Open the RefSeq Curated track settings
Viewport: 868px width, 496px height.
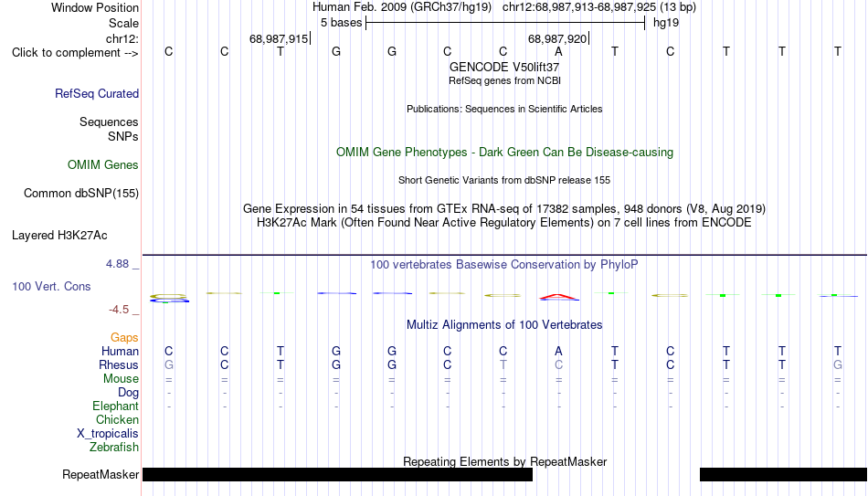pyautogui.click(x=97, y=93)
